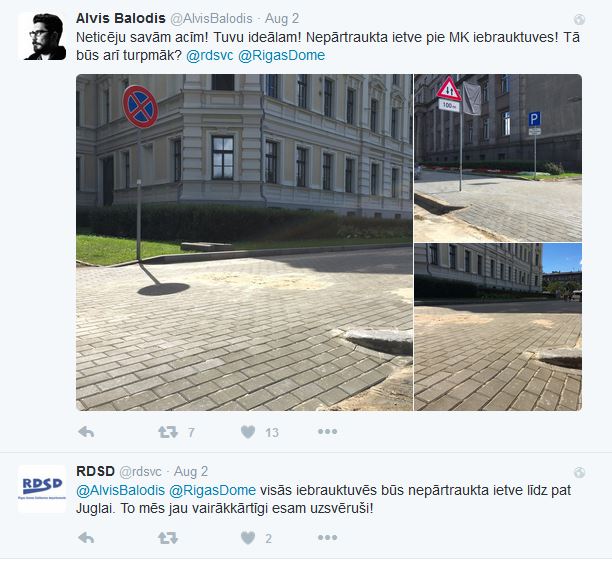This screenshot has height=576, width=612.
Task: Open more options on the RDSD tweet
Action: tap(327, 538)
